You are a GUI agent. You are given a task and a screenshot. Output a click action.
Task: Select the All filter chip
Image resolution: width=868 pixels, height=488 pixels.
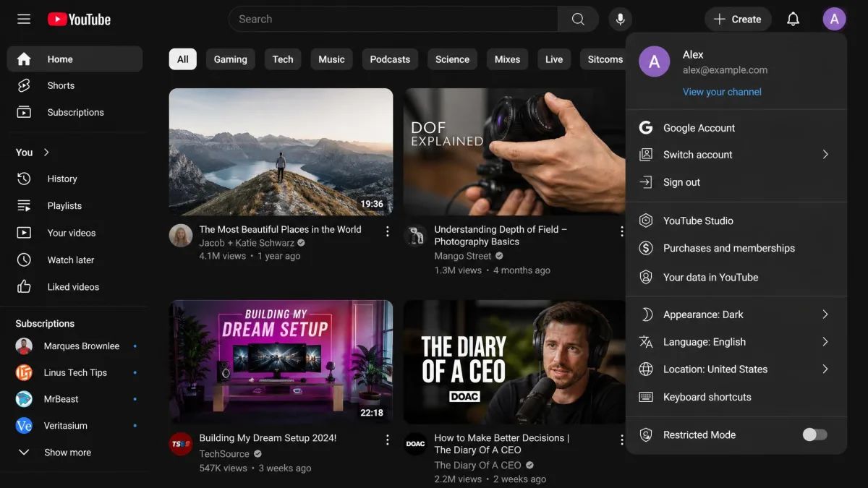tap(183, 59)
